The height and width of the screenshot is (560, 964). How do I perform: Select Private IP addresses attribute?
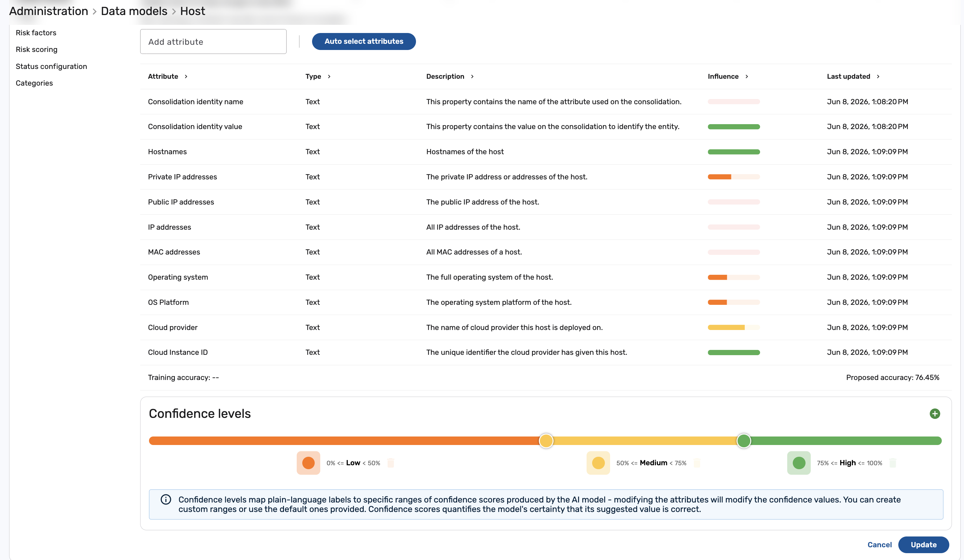pos(545,177)
